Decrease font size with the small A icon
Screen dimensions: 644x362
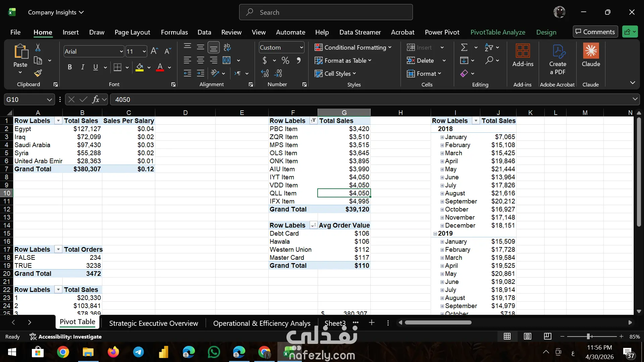tap(168, 51)
